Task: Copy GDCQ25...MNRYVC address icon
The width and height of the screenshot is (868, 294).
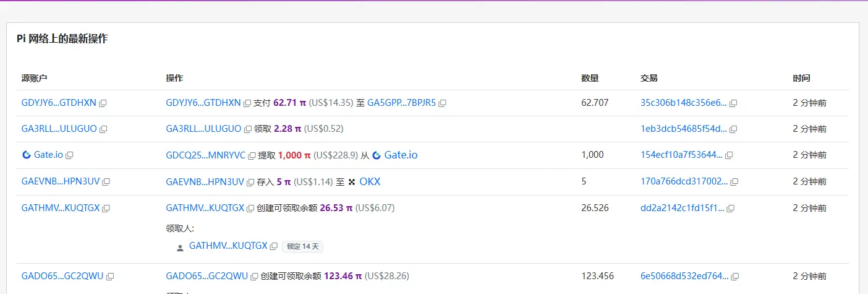Action: [x=252, y=155]
